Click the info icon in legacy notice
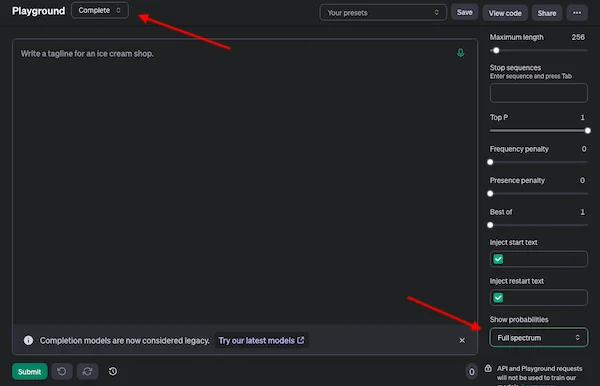This screenshot has height=386, width=600. [x=28, y=340]
